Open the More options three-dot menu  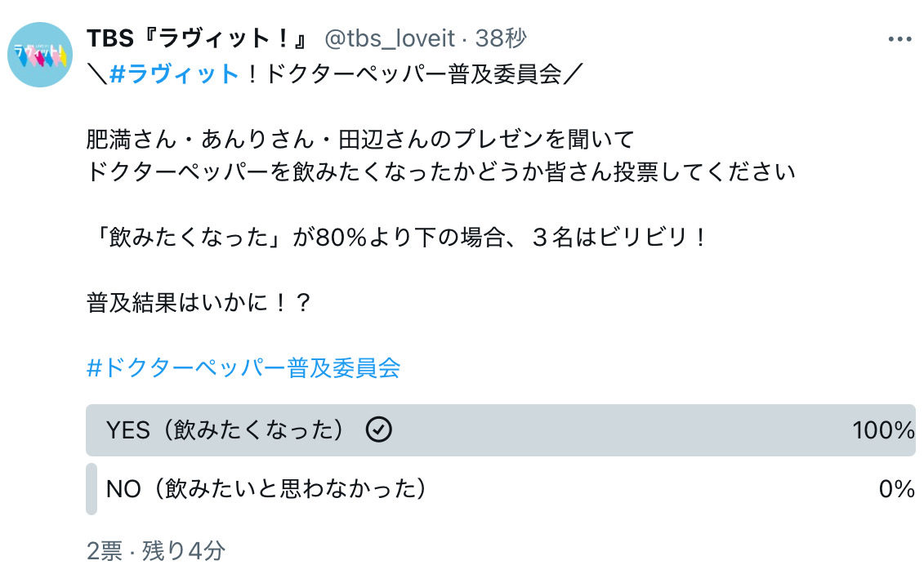point(899,39)
